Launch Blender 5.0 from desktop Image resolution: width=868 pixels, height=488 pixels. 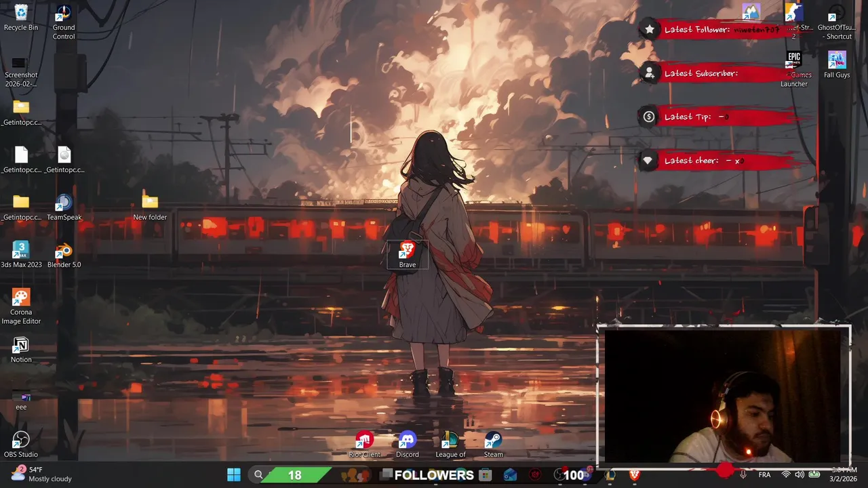click(x=64, y=255)
